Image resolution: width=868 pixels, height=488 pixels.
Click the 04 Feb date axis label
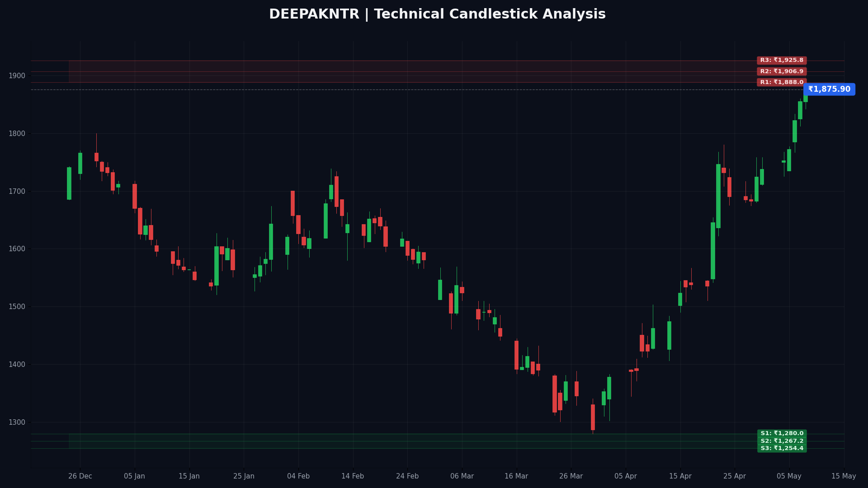click(x=298, y=476)
